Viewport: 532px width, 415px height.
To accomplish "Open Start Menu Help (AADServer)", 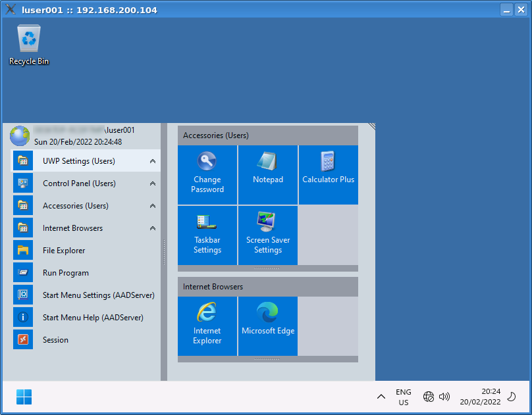I will point(92,318).
